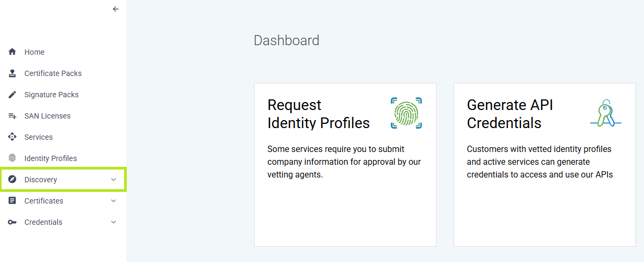
Task: Click the Certificates document icon
Action: 12,201
